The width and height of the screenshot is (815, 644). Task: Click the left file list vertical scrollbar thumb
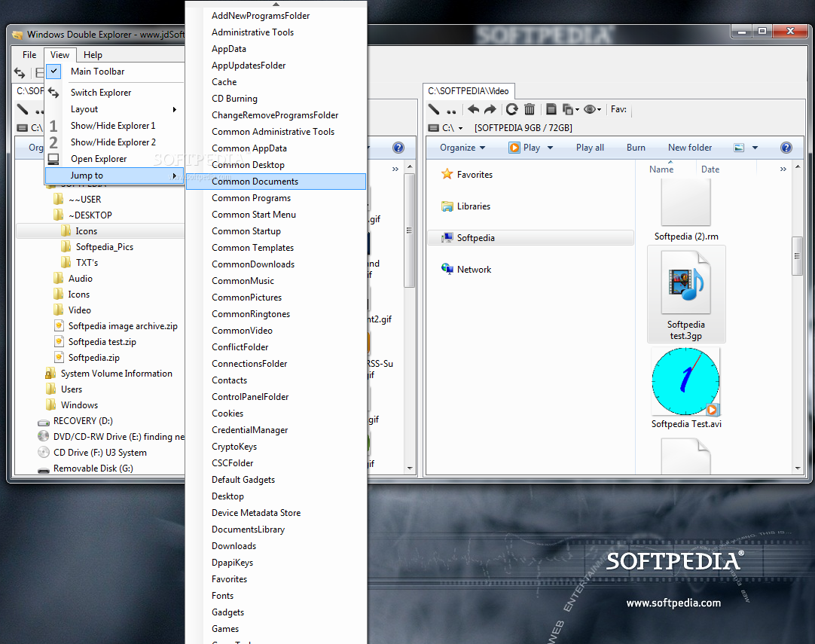(x=410, y=230)
